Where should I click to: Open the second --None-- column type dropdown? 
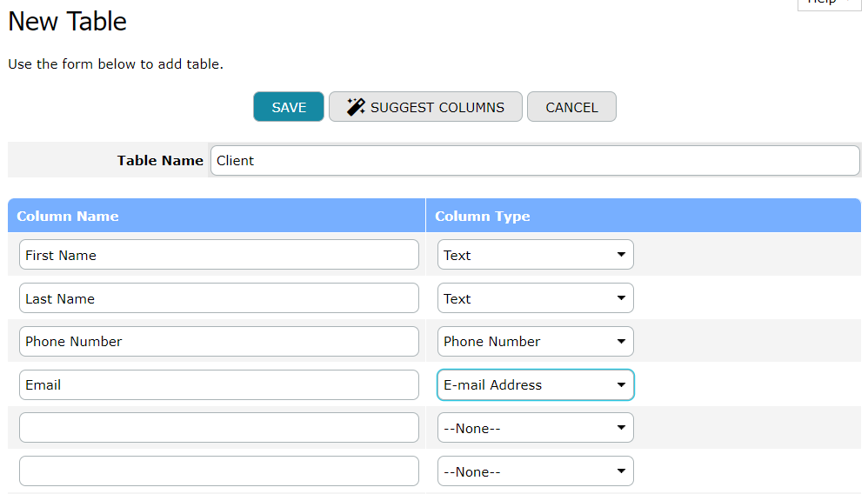click(535, 471)
